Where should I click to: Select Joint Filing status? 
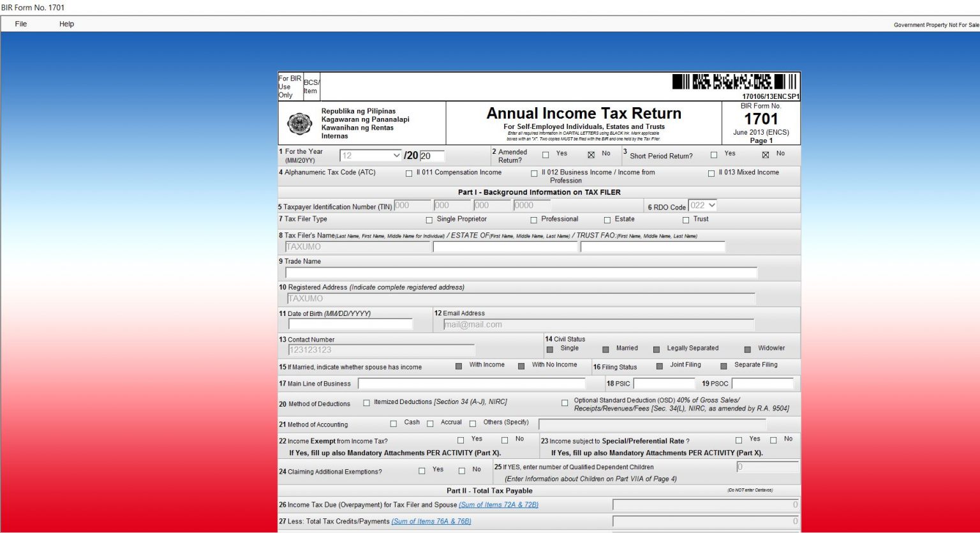(659, 365)
